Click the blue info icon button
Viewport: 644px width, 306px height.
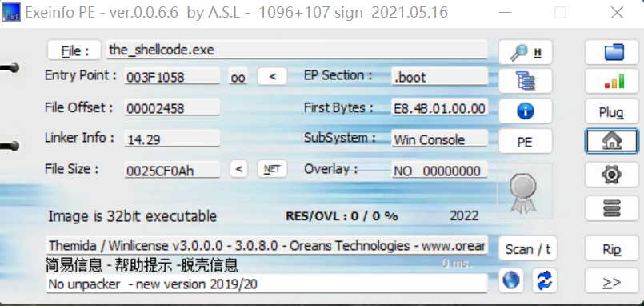click(x=526, y=111)
